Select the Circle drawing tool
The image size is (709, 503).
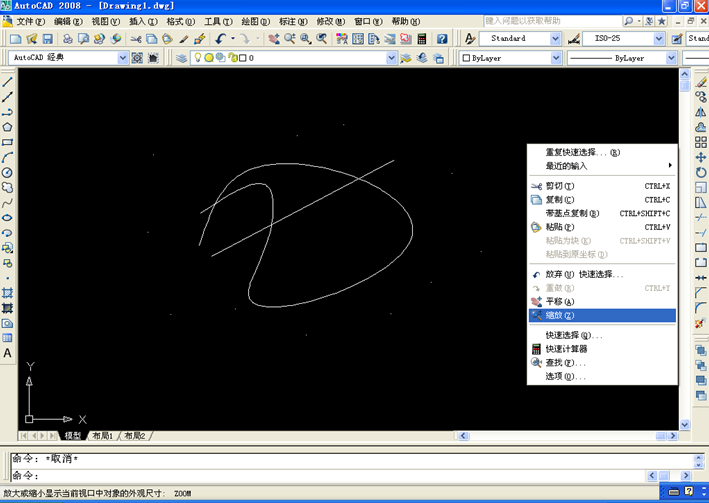[7, 172]
